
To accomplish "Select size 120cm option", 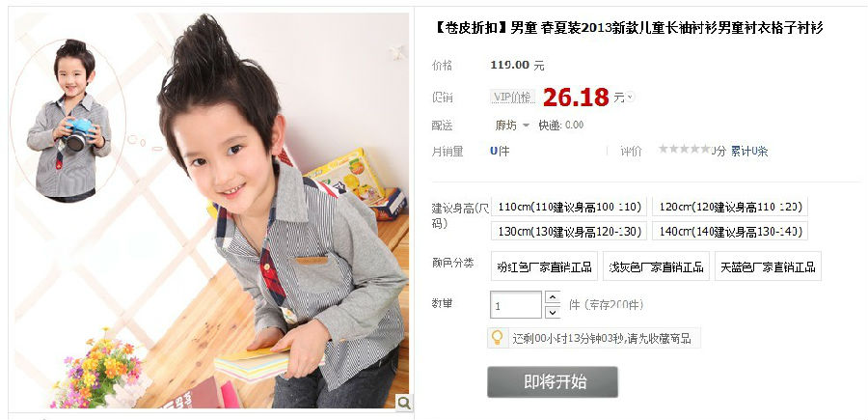I will (730, 208).
